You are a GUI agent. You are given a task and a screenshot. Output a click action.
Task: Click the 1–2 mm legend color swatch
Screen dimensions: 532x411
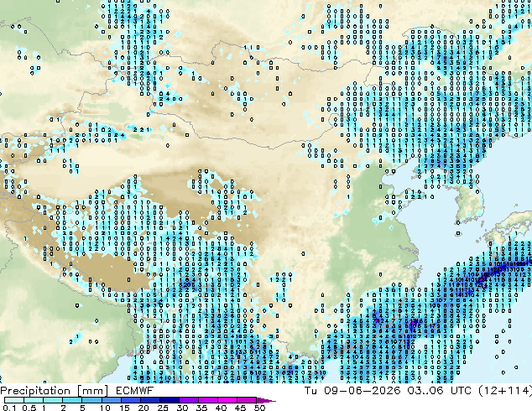point(53,400)
